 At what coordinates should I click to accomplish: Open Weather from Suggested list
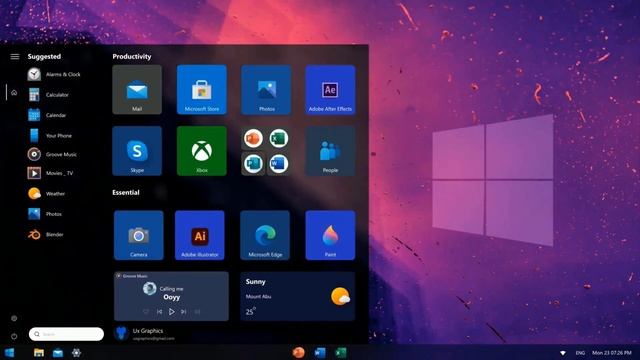(47, 193)
